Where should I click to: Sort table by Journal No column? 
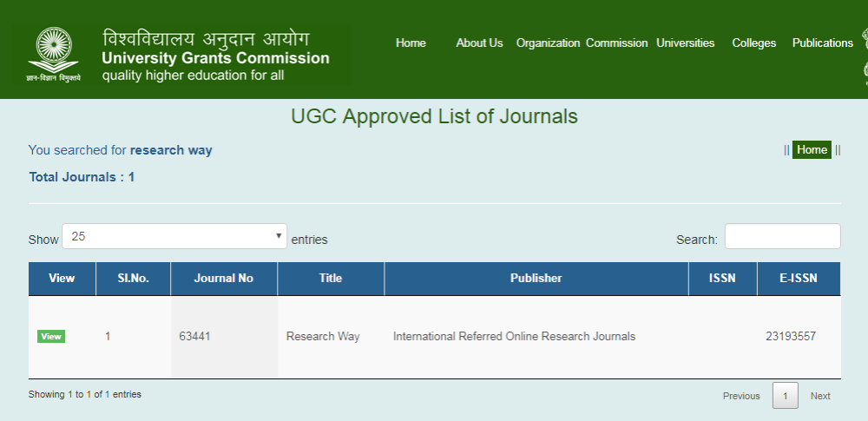(224, 279)
